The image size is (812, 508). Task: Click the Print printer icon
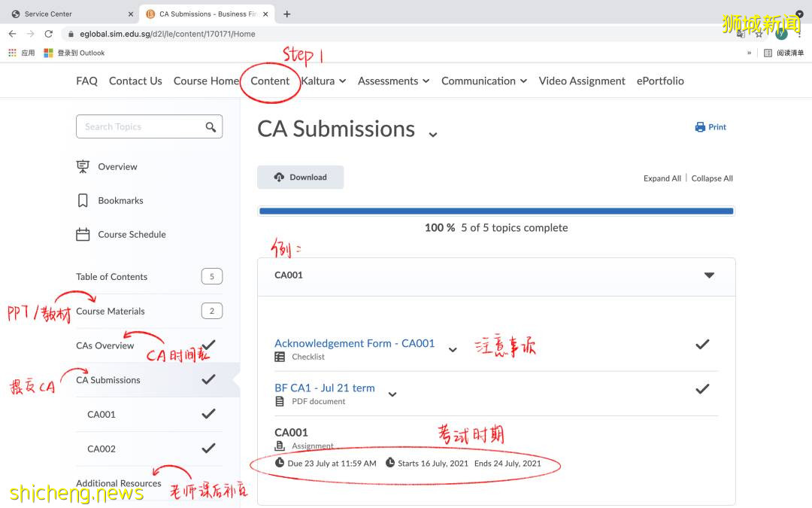coord(700,127)
